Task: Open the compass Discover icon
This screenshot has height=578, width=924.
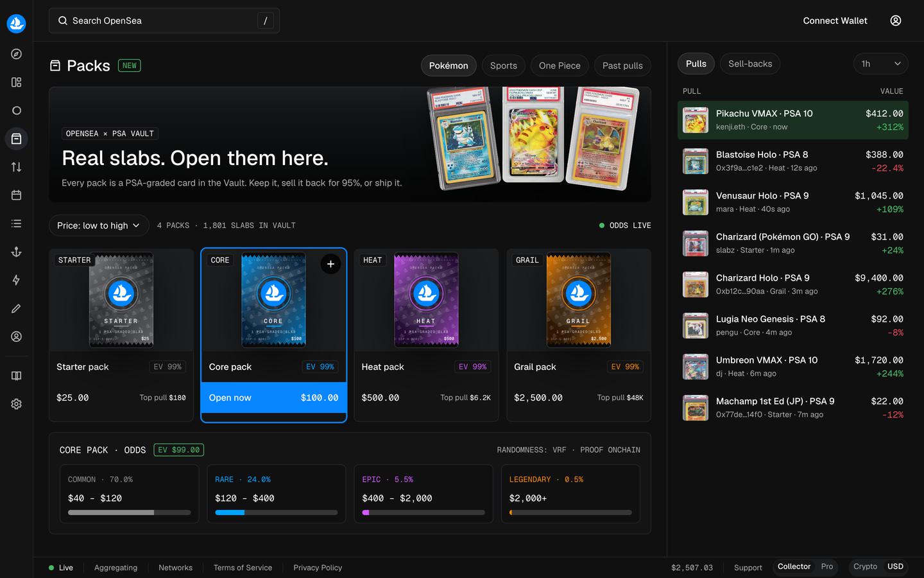Action: (x=17, y=54)
